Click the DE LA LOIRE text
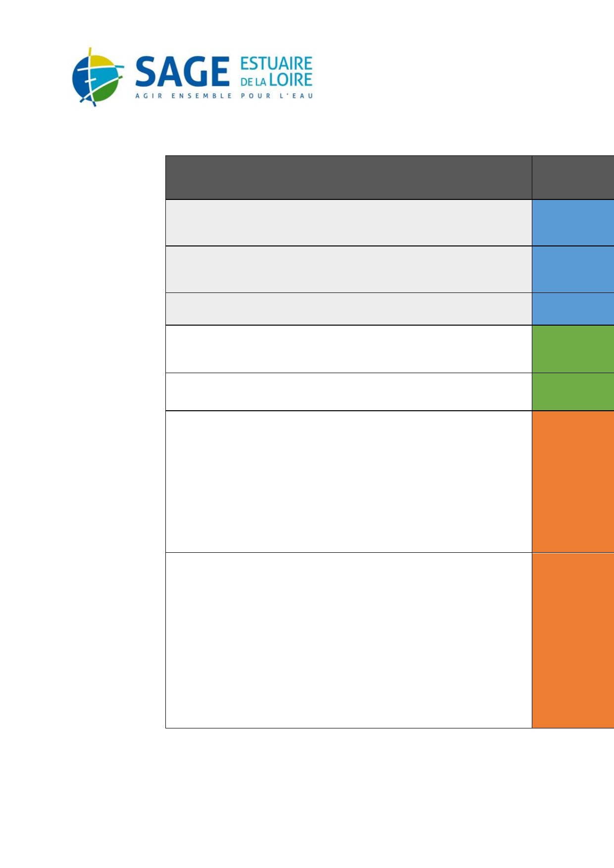Viewport: 614px width, 868px height. [x=276, y=80]
